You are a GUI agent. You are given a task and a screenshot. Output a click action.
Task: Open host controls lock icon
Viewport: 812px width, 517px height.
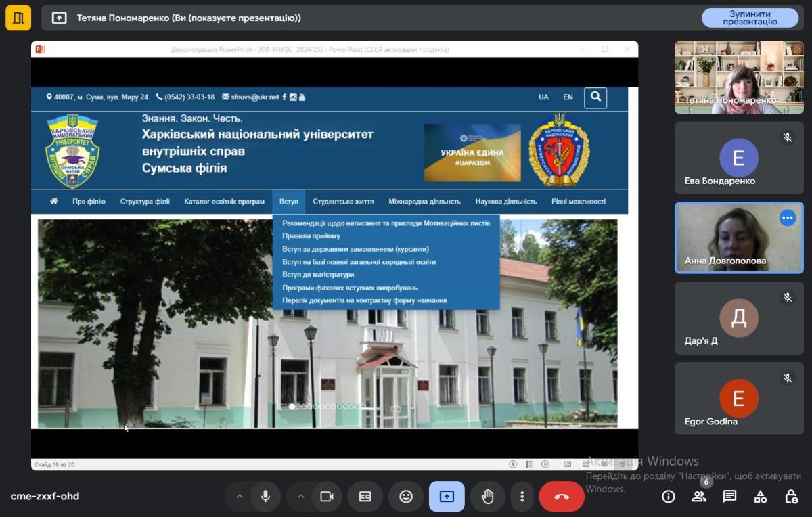[x=791, y=497]
